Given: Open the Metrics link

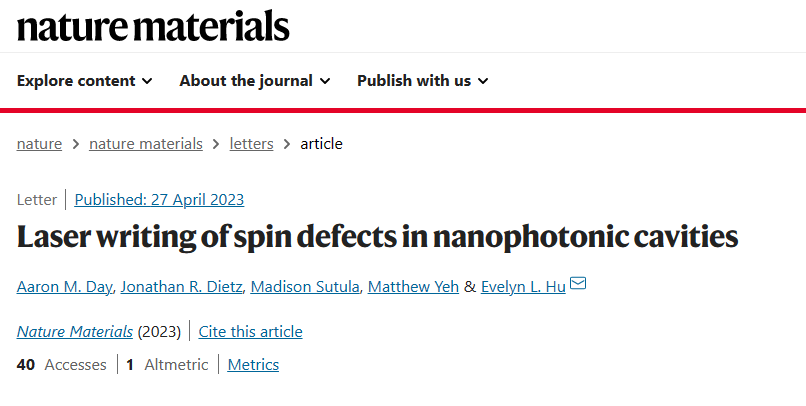Looking at the screenshot, I should click(253, 365).
